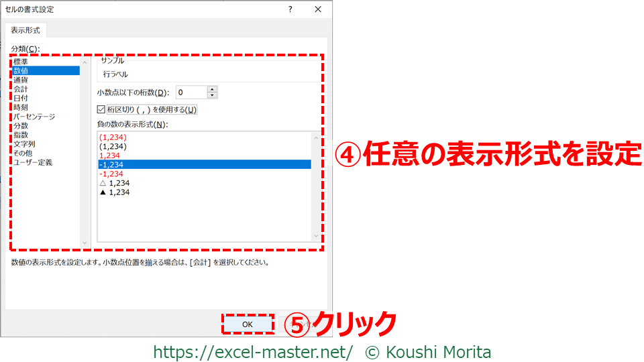Select 日付 from category list
The image size is (644, 362).
pos(21,98)
